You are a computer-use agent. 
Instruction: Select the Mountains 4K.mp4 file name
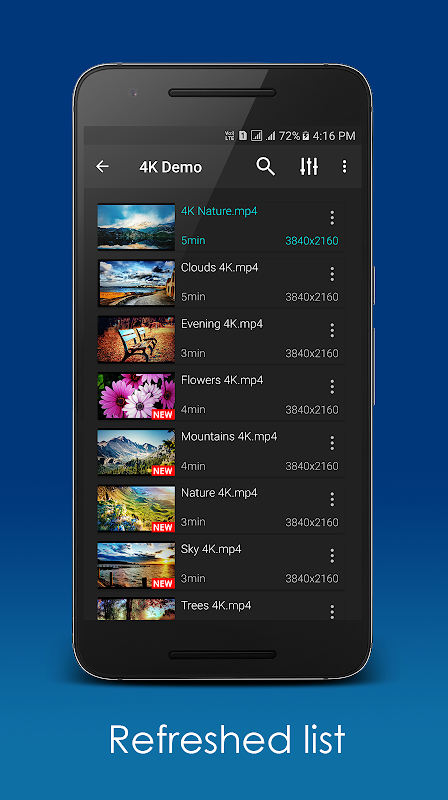tap(229, 436)
